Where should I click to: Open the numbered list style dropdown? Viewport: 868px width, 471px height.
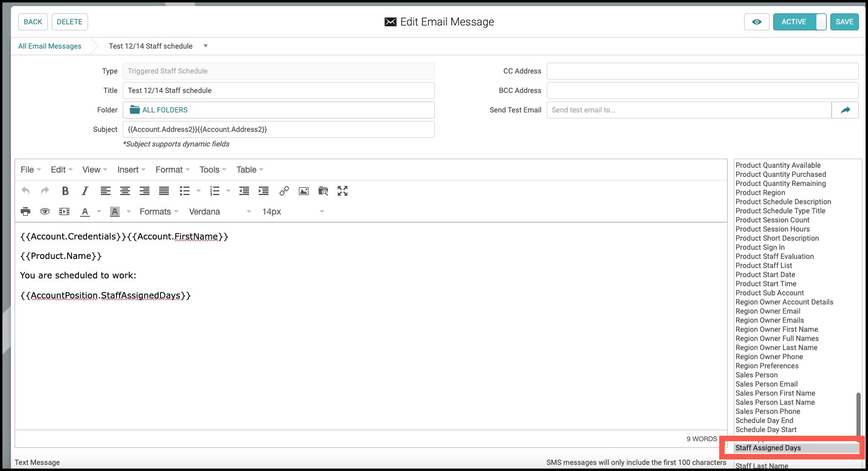pyautogui.click(x=228, y=191)
